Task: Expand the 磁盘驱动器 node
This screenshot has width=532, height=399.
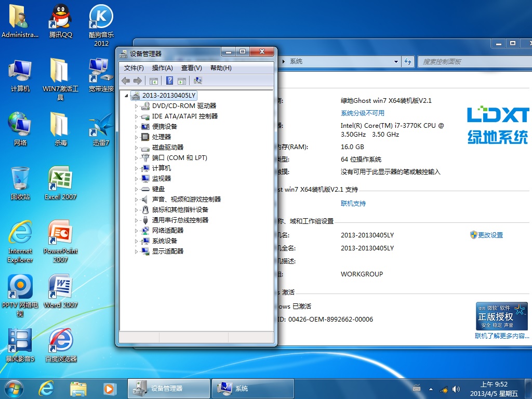Action: click(137, 148)
